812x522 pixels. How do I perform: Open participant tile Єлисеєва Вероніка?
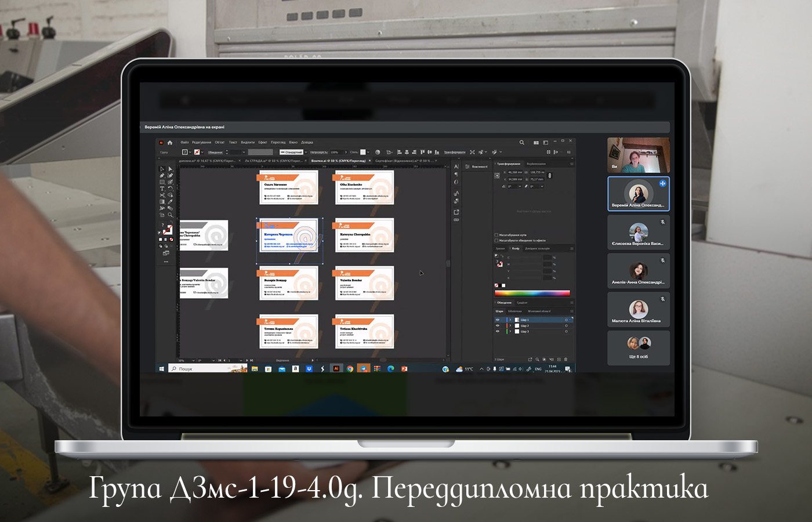[x=639, y=232]
